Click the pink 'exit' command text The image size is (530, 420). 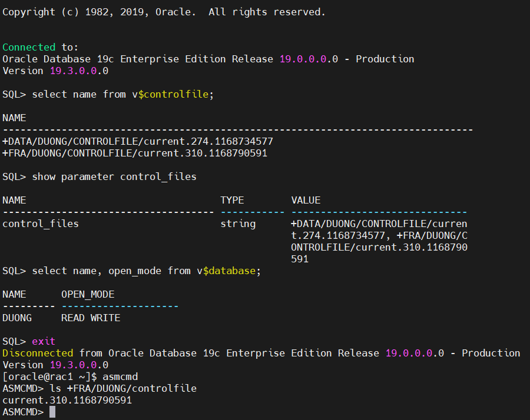pyautogui.click(x=44, y=341)
